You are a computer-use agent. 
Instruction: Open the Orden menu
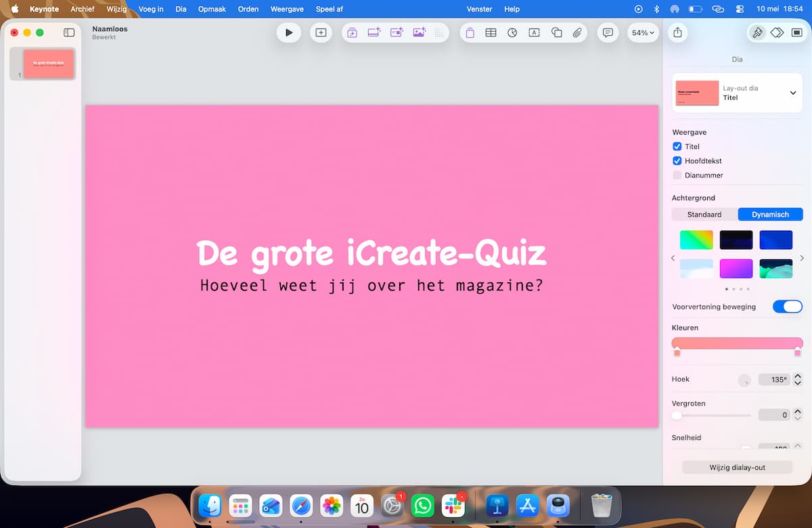point(248,9)
